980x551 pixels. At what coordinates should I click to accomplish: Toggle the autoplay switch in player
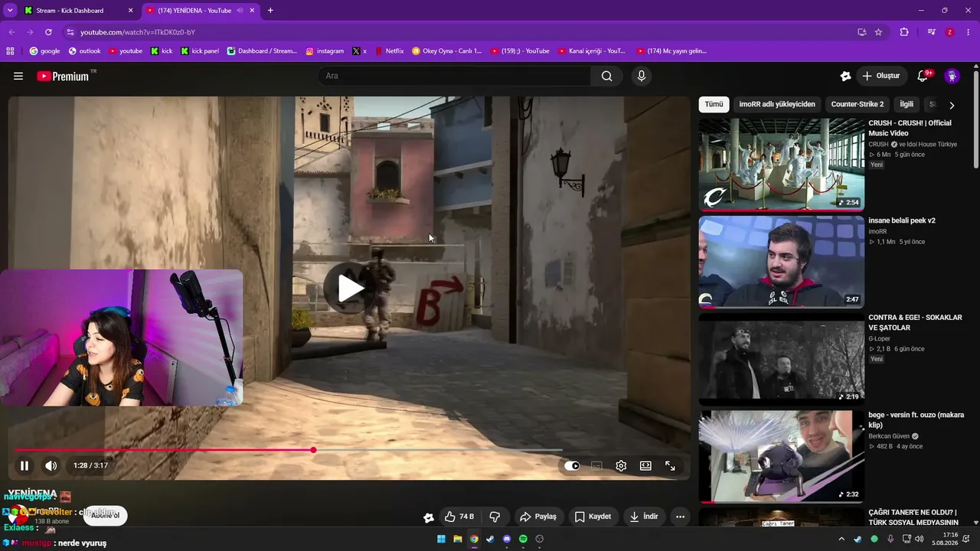[x=572, y=465]
